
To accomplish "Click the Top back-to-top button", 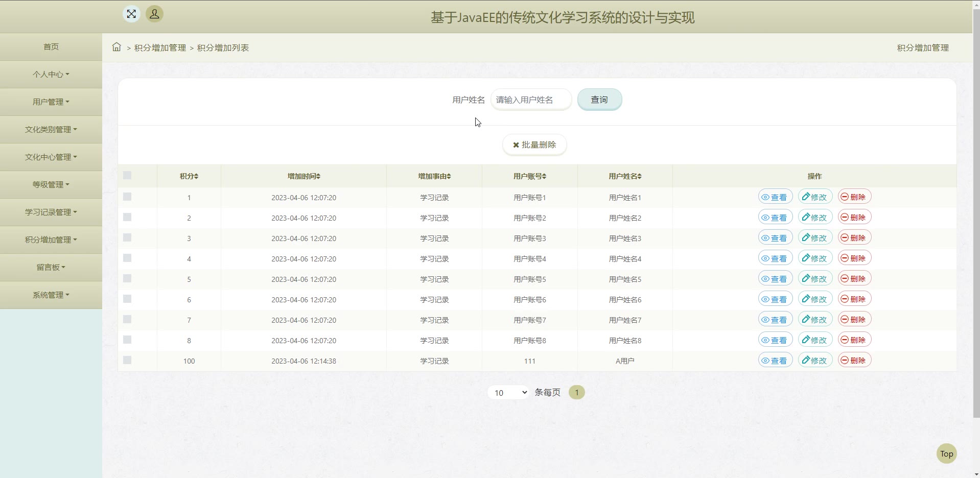I will coord(946,453).
